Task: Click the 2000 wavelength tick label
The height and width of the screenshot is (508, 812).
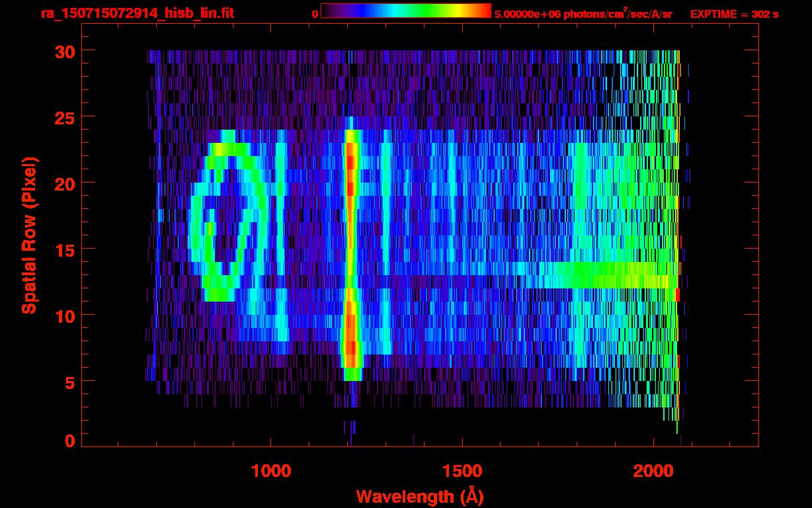Action: coord(653,471)
